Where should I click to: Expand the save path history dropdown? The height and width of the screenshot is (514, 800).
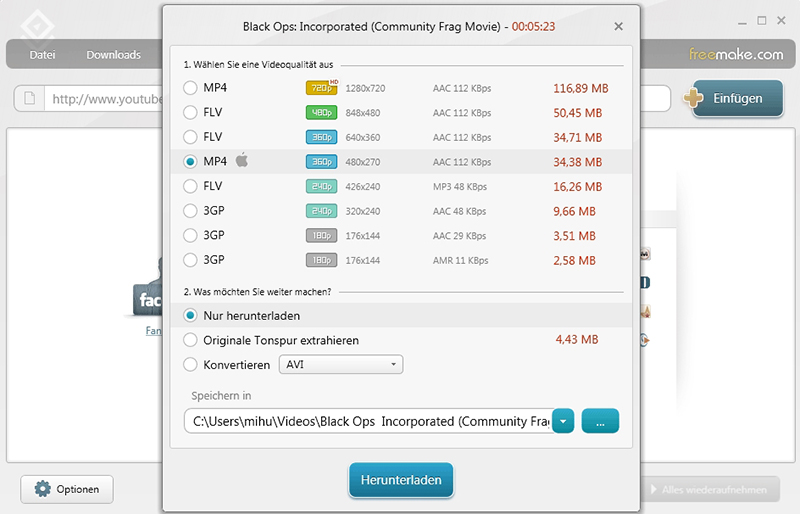(x=563, y=421)
